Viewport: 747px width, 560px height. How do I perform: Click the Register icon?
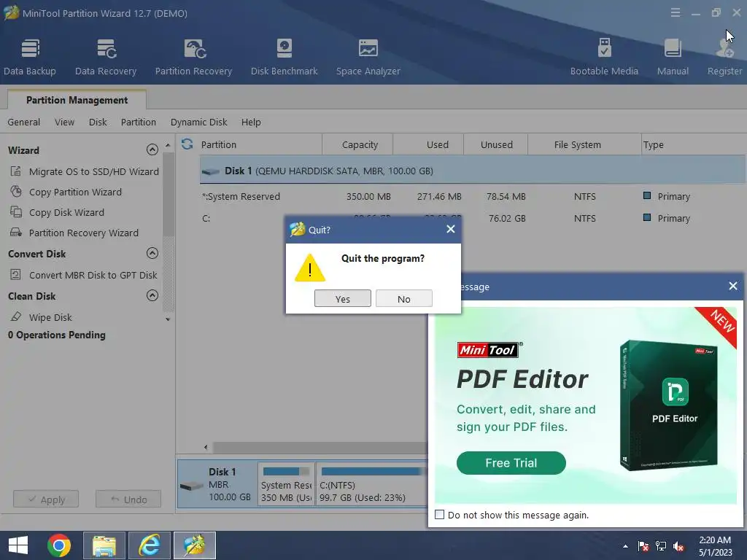click(724, 57)
